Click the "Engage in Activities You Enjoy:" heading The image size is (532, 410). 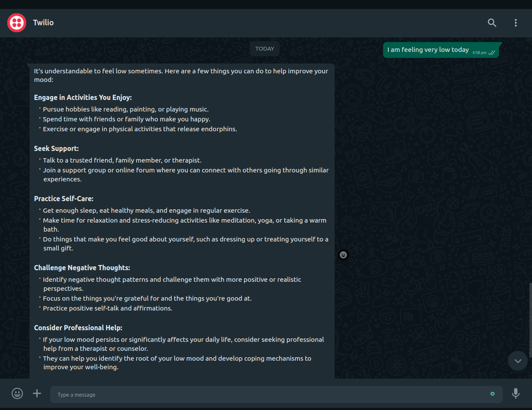83,97
